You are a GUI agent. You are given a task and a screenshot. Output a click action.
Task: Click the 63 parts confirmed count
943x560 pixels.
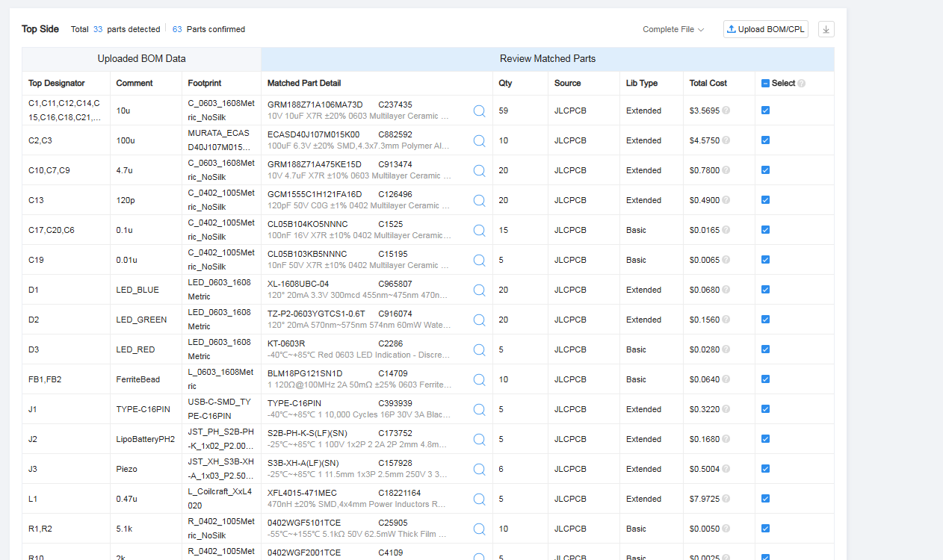(x=177, y=29)
